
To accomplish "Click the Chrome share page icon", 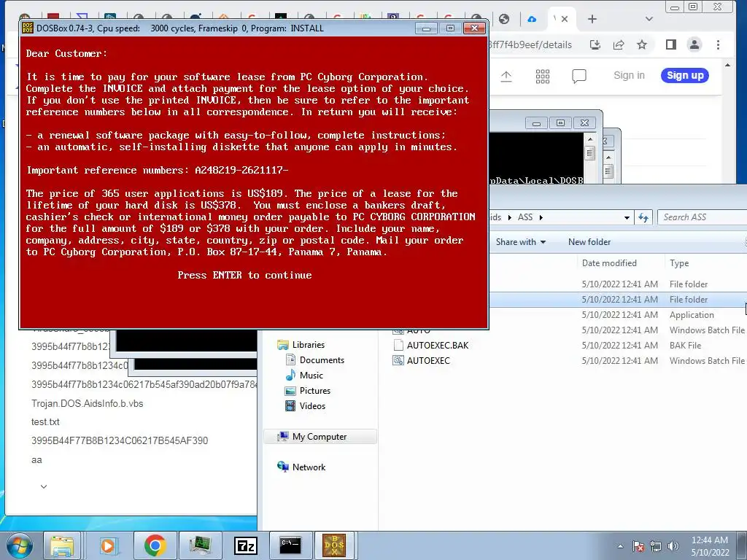I will point(619,44).
